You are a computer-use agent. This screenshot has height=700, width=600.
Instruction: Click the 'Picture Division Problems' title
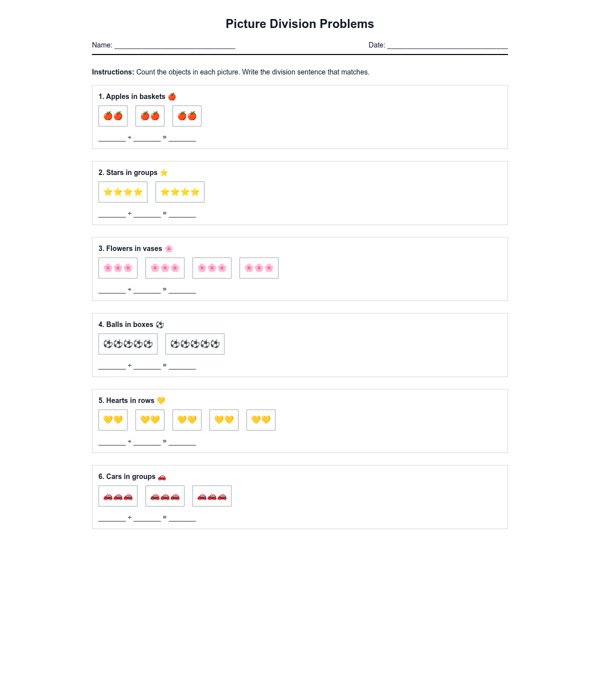[300, 24]
